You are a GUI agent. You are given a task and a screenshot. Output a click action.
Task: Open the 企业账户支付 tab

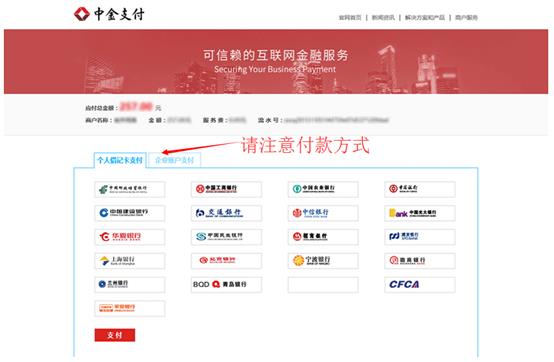tap(175, 160)
